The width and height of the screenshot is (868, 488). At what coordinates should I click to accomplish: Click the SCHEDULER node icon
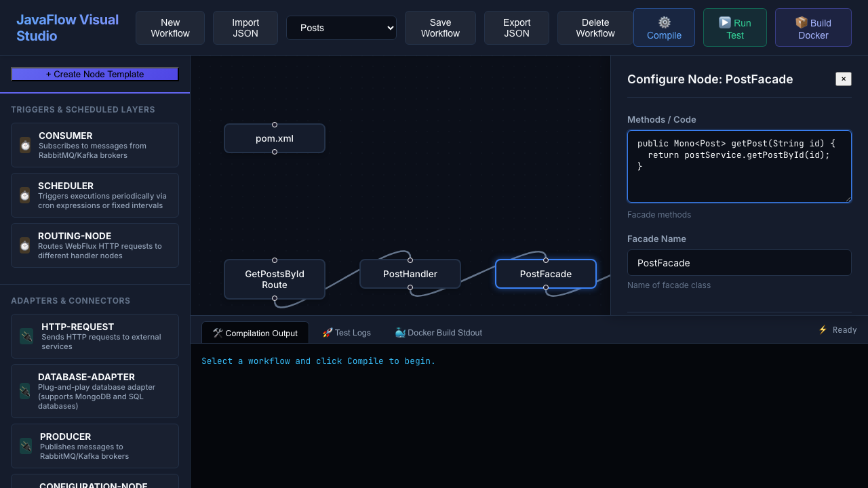pyautogui.click(x=24, y=195)
